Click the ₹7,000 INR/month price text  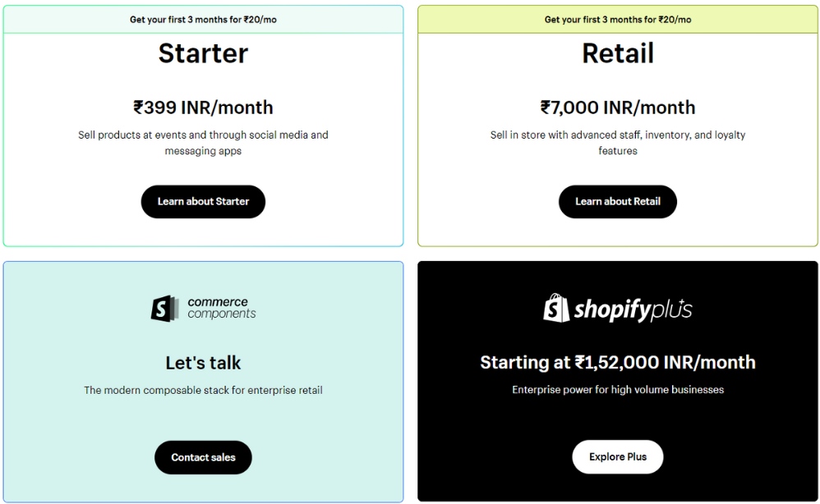[617, 107]
